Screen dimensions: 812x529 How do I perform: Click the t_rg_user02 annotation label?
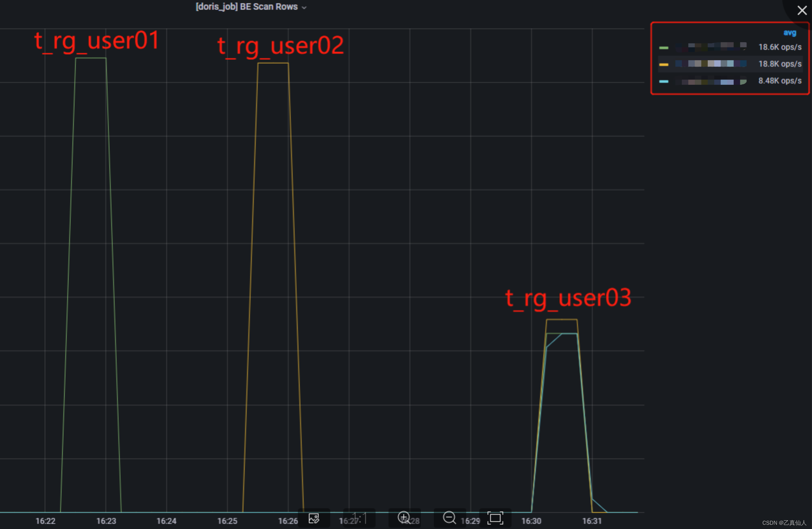tap(280, 46)
